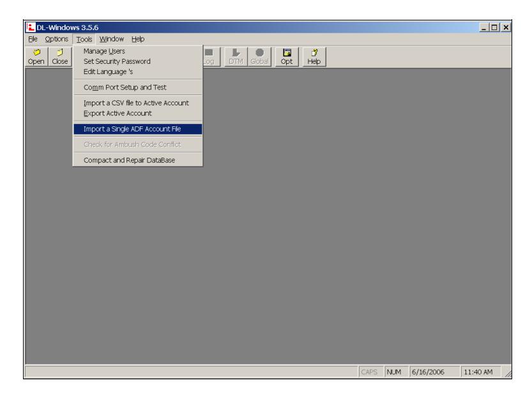This screenshot has height=394, width=532.
Task: Click the Log toolbar button
Action: (211, 57)
